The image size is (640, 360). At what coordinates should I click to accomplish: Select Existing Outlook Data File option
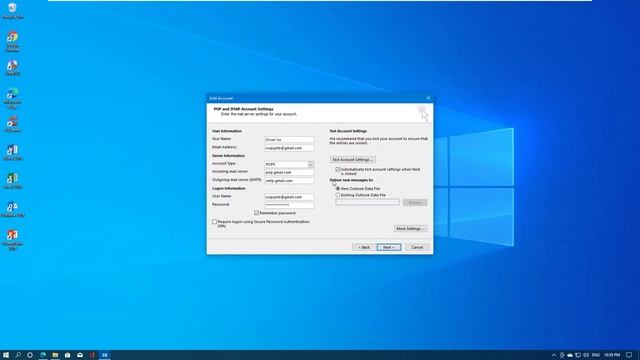[338, 195]
